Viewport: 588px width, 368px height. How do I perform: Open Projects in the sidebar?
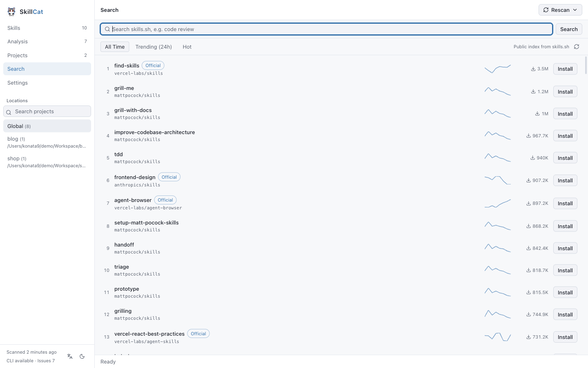click(x=47, y=55)
